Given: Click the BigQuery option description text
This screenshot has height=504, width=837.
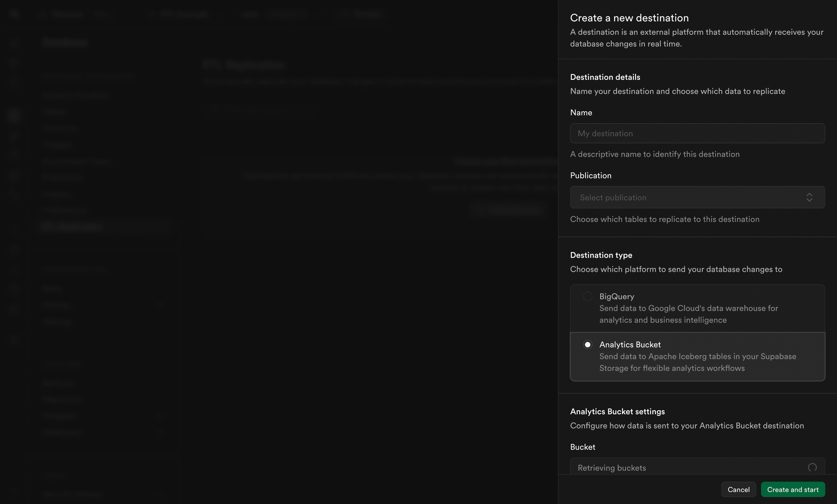Looking at the screenshot, I should pyautogui.click(x=688, y=314).
